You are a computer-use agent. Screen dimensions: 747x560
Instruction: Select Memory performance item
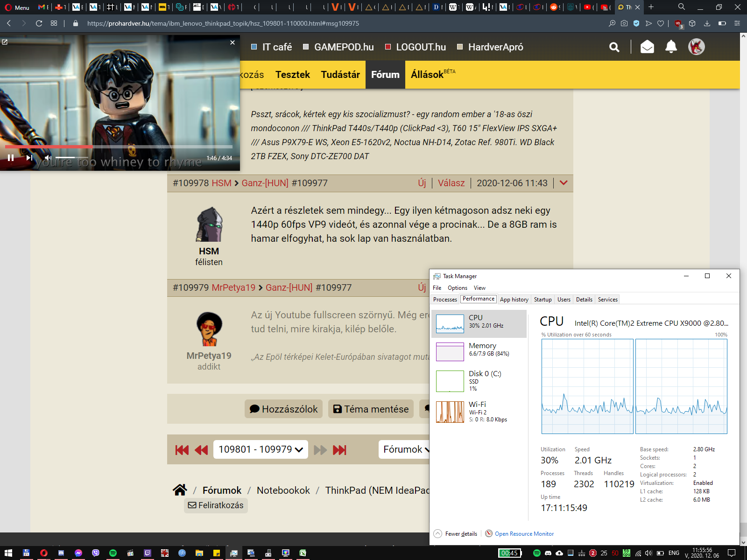pyautogui.click(x=479, y=352)
